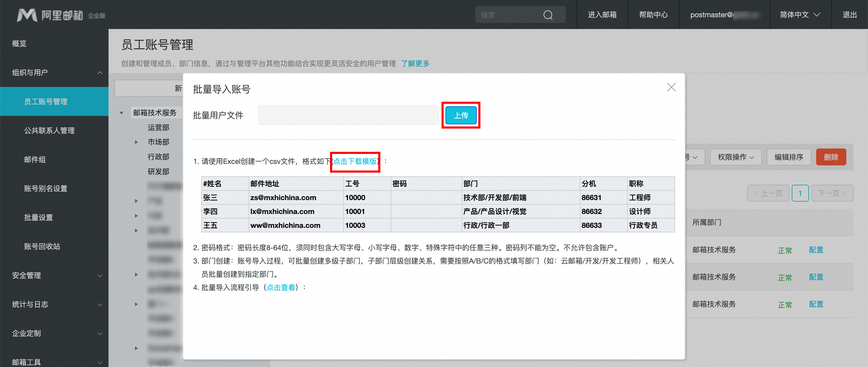Click the 进入邮箱 header item
Viewport: 868px width, 367px height.
pos(602,15)
